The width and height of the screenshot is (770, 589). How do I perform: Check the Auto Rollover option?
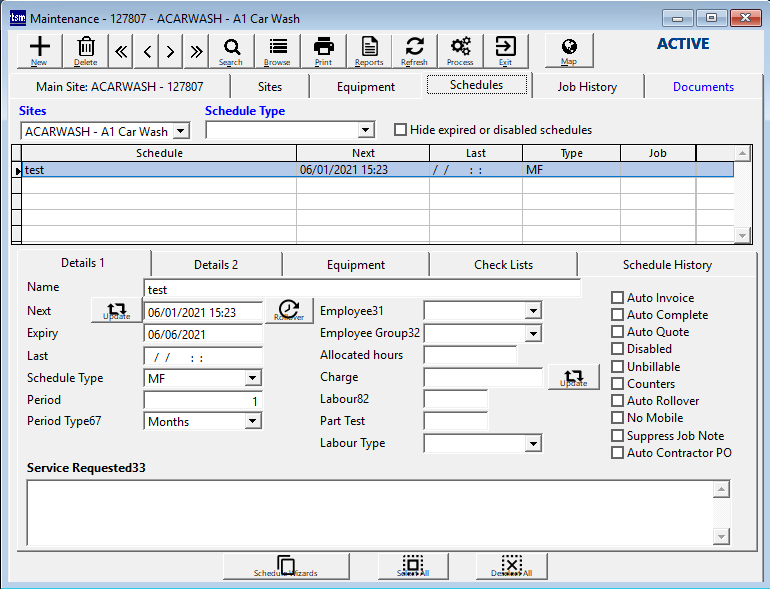[618, 401]
